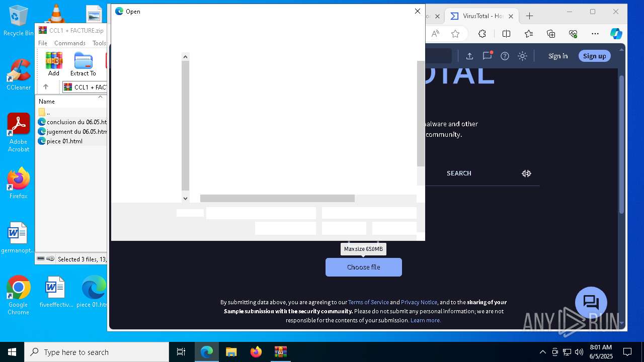Go up one folder level in WinRAR
The width and height of the screenshot is (644, 362).
tap(46, 87)
